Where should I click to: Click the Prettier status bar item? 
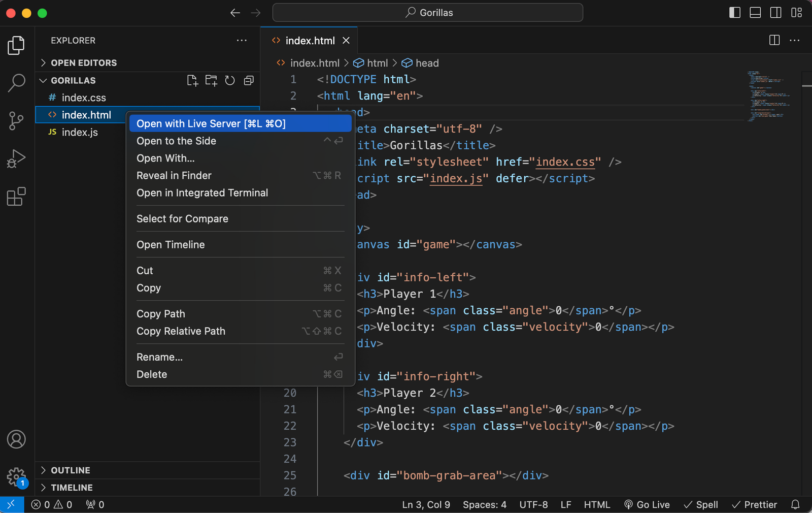point(755,504)
